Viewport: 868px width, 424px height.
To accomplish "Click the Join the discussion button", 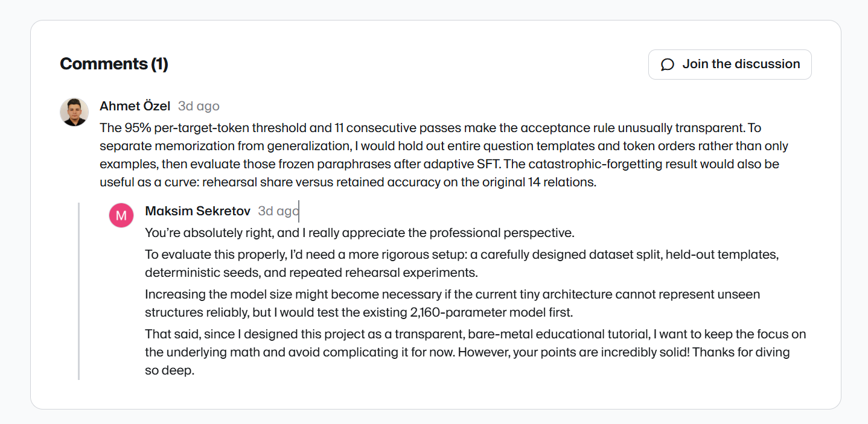I will tap(730, 65).
